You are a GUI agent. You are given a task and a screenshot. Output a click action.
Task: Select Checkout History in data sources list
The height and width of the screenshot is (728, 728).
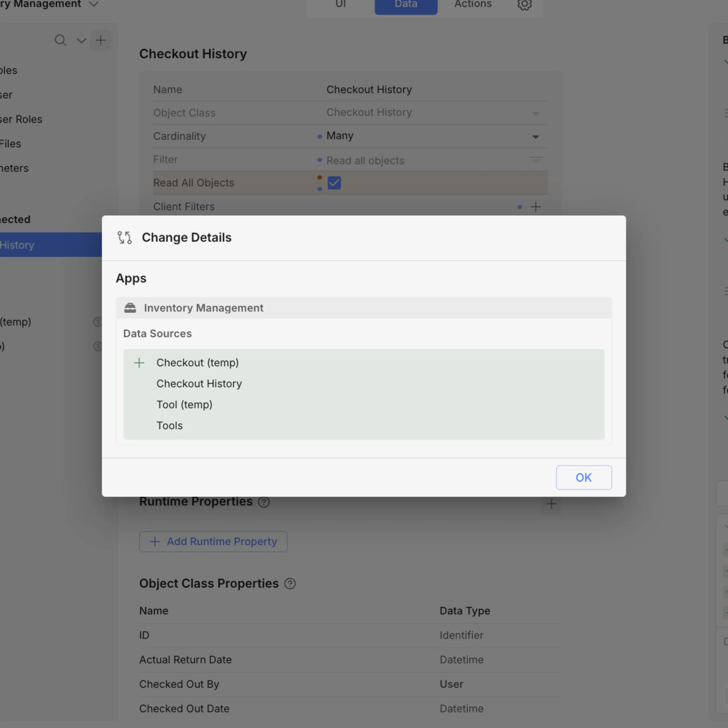point(199,384)
